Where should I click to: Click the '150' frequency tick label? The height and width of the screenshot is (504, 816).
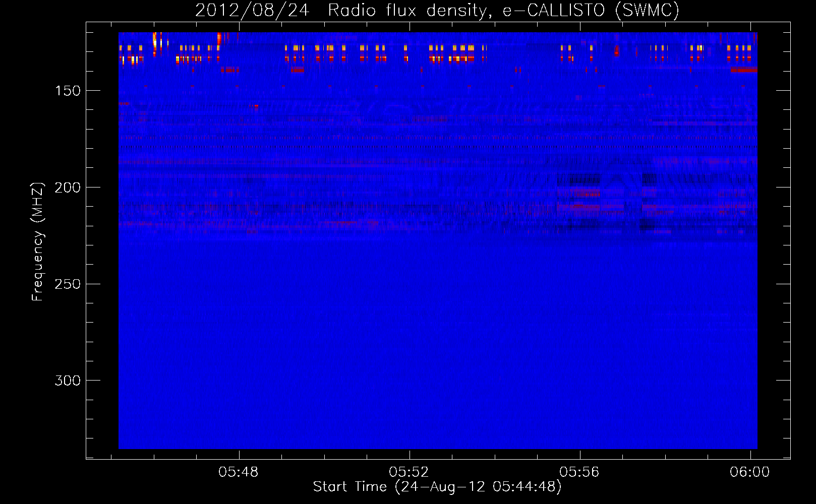(x=68, y=91)
